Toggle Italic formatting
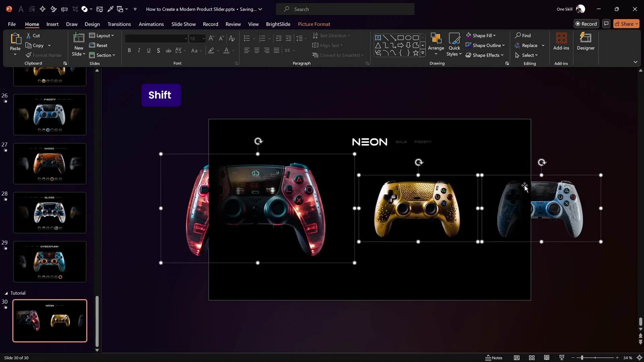 (x=139, y=51)
